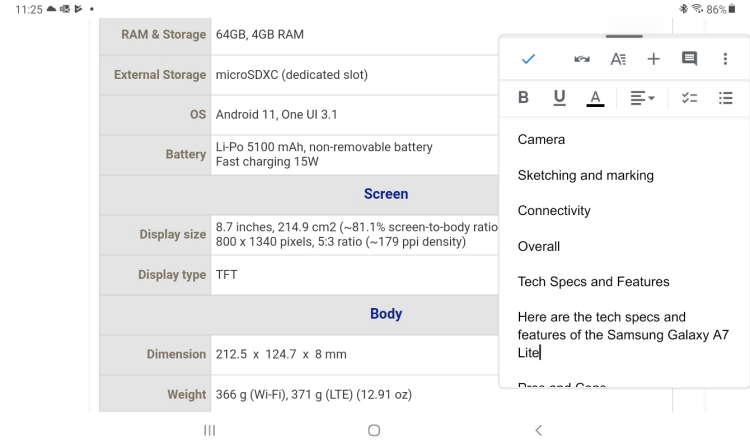Click the 'Sketching and marking' line
The image size is (750, 448).
[x=585, y=175]
